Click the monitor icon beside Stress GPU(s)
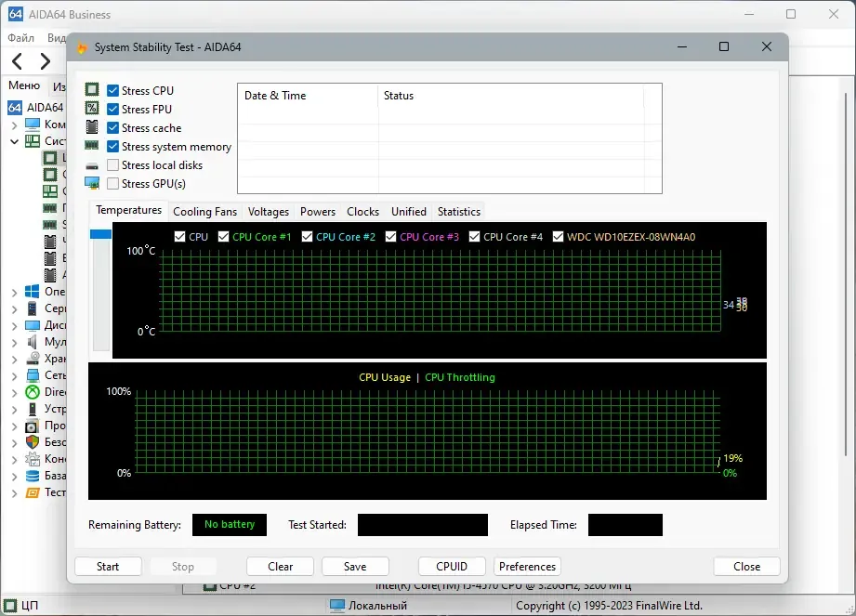 pyautogui.click(x=92, y=183)
